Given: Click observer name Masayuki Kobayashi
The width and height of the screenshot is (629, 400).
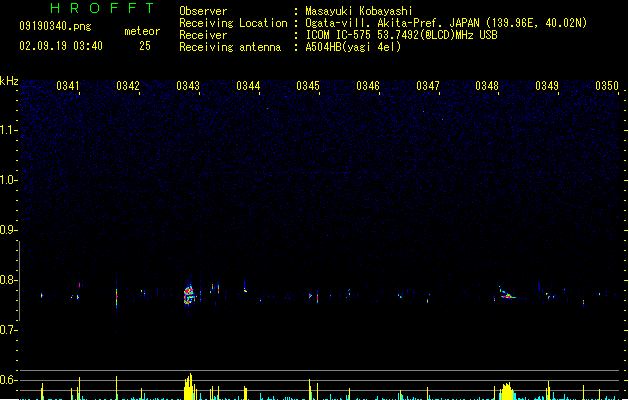Looking at the screenshot, I should (x=359, y=11).
